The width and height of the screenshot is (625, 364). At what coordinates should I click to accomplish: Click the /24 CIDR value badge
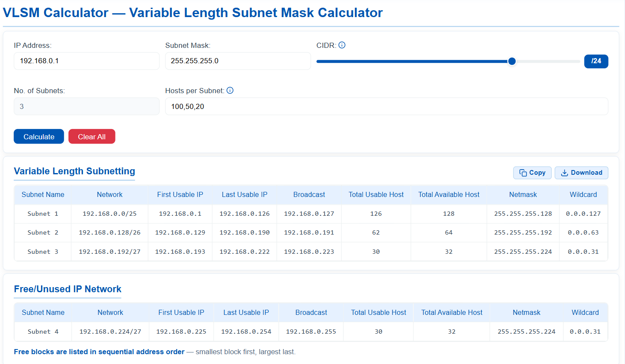(596, 61)
